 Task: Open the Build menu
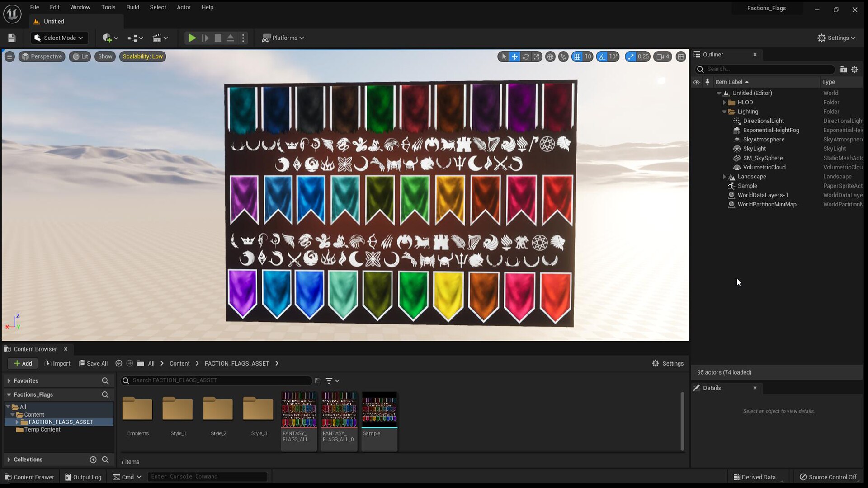click(x=132, y=7)
